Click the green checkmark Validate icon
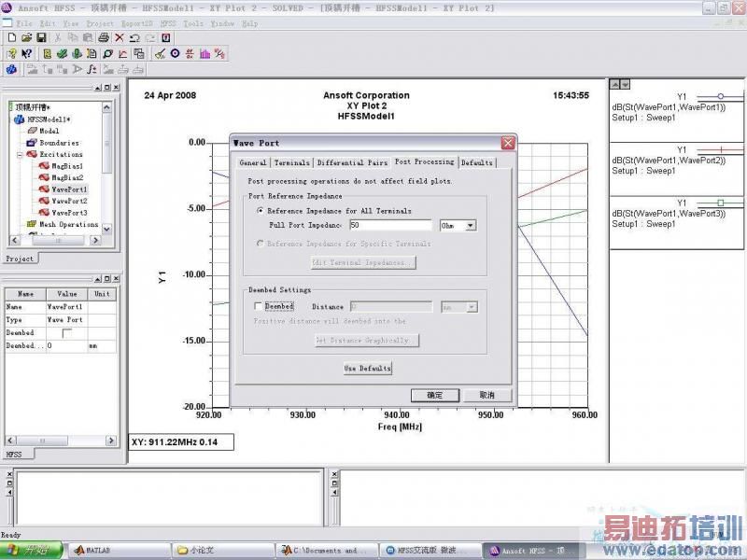 62,54
